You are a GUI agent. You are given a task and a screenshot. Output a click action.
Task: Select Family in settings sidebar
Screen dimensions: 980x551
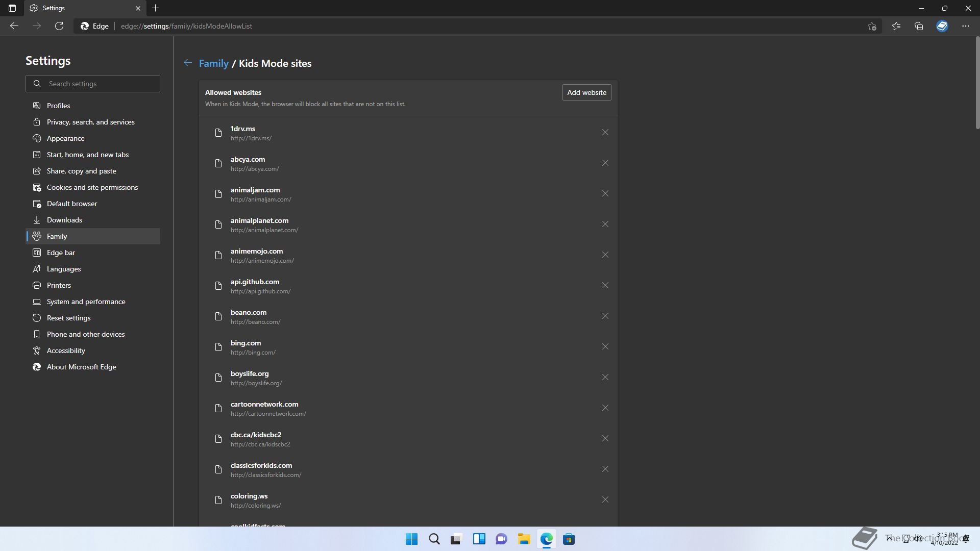pos(93,236)
